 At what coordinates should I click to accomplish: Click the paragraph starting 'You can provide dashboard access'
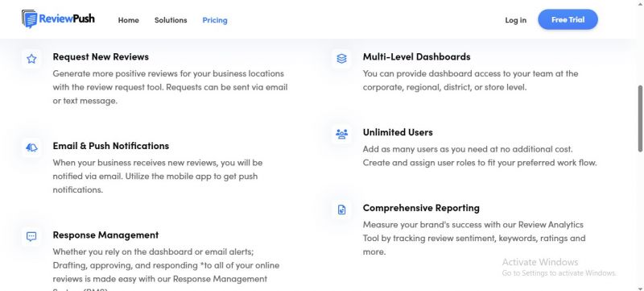[x=470, y=80]
